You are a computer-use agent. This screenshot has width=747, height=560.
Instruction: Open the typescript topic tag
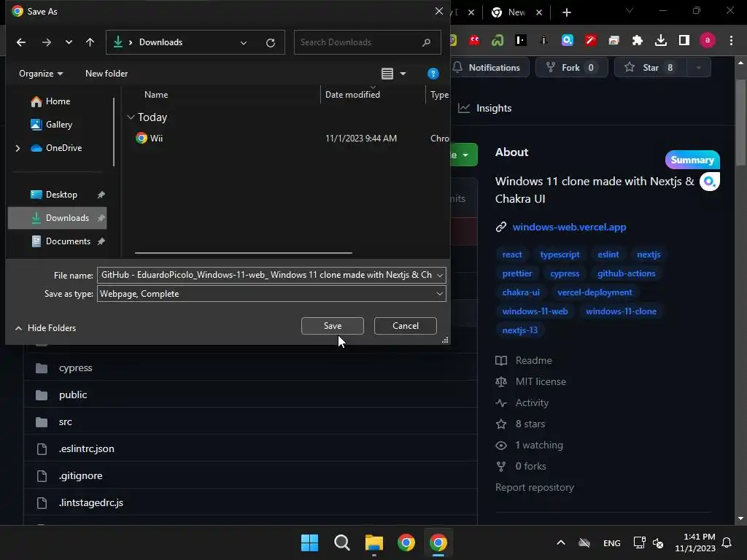[x=560, y=254]
